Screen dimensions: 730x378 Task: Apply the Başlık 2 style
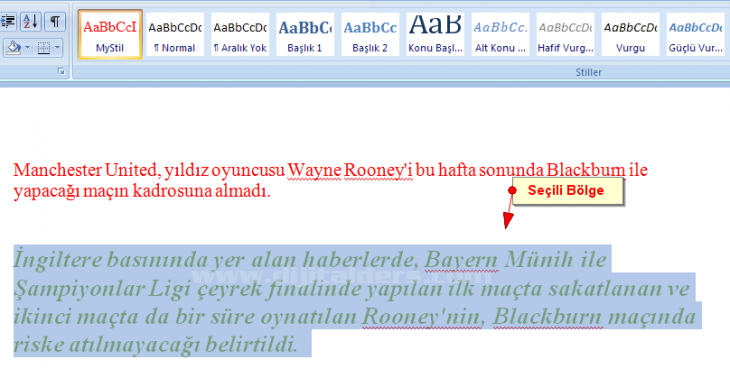coord(370,34)
